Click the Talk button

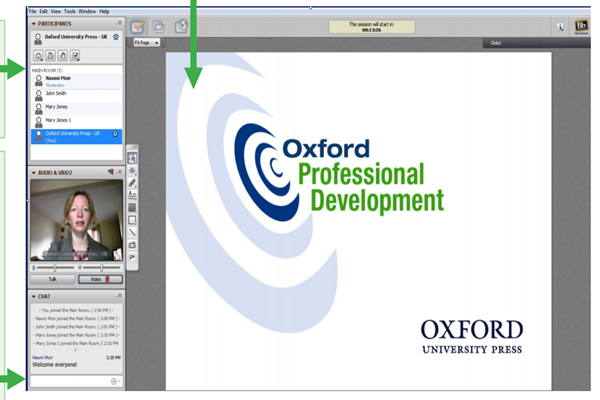[x=52, y=279]
